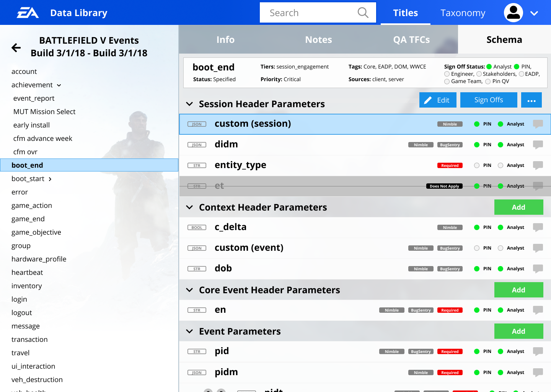The height and width of the screenshot is (392, 551).
Task: Open comment icon for custom (session)
Action: pyautogui.click(x=538, y=124)
